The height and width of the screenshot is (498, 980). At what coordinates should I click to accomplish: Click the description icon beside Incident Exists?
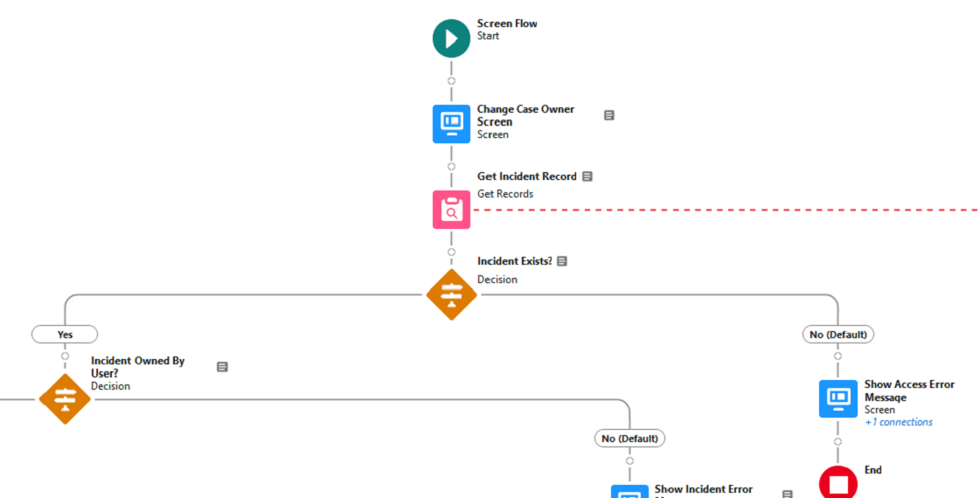click(x=562, y=261)
